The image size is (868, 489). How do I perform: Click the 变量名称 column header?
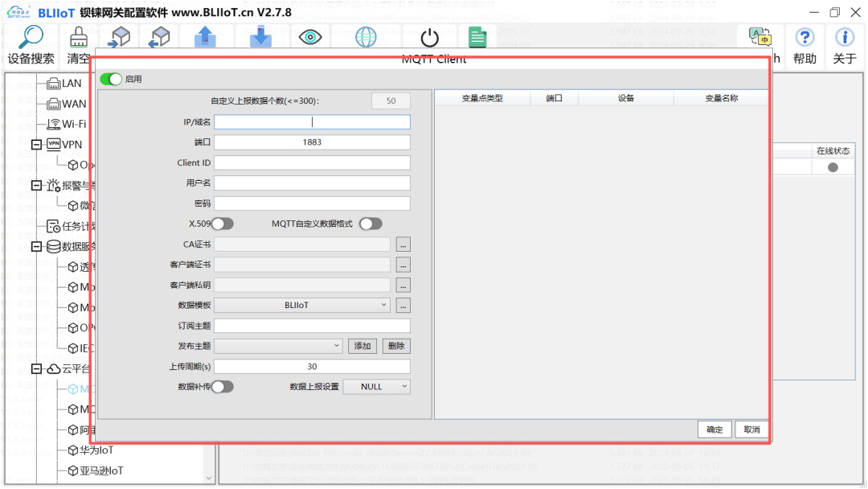[x=721, y=98]
